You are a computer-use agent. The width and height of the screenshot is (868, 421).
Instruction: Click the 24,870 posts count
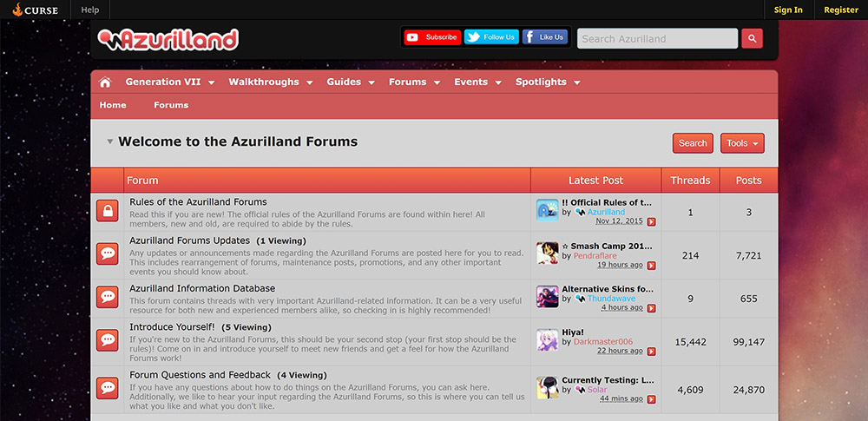click(x=748, y=390)
